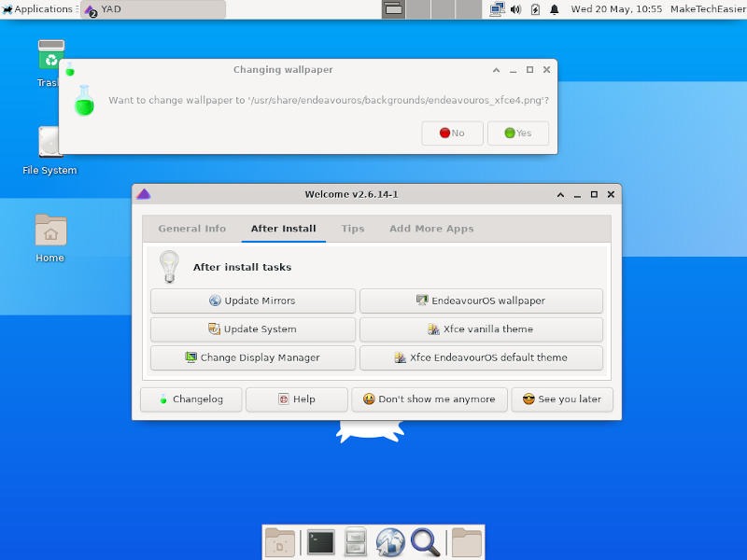747x560 pixels.
Task: Open the terminal from the dock
Action: 319,541
